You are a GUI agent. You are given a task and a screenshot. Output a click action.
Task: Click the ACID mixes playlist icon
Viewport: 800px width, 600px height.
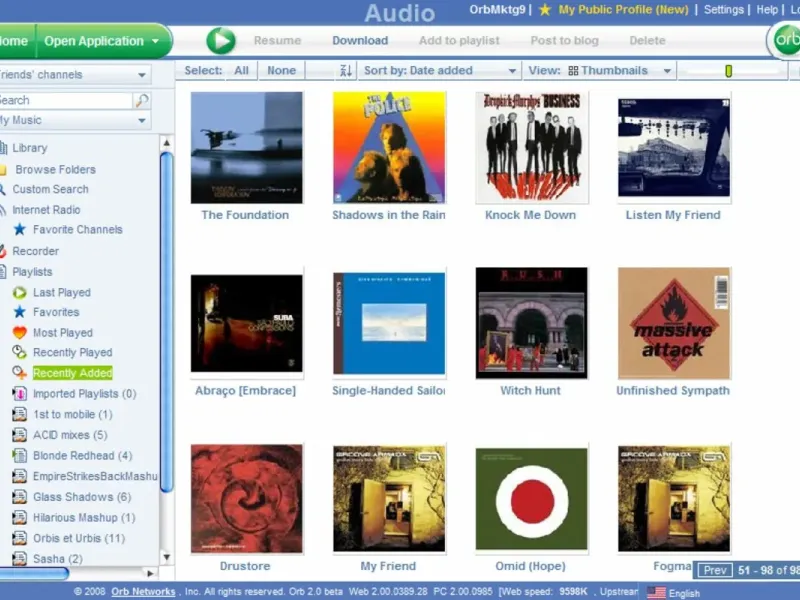click(x=19, y=435)
